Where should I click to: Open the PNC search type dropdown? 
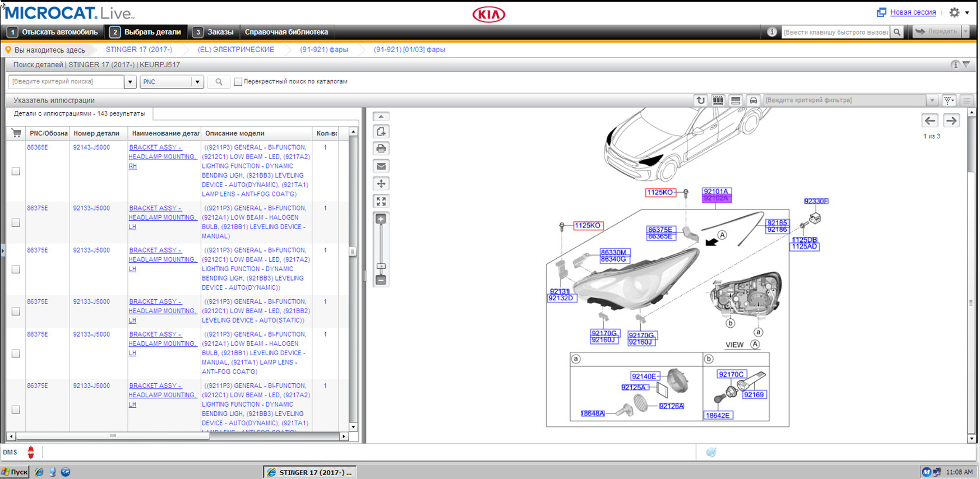click(197, 82)
